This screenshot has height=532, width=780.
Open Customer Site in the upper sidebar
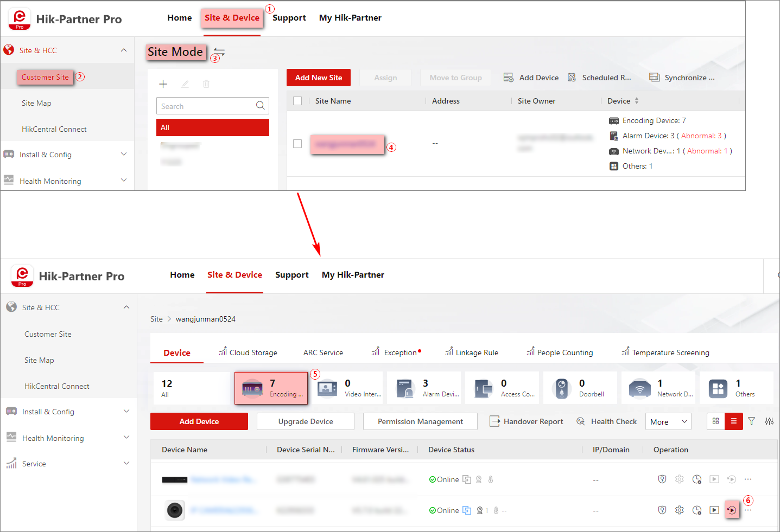tap(45, 77)
